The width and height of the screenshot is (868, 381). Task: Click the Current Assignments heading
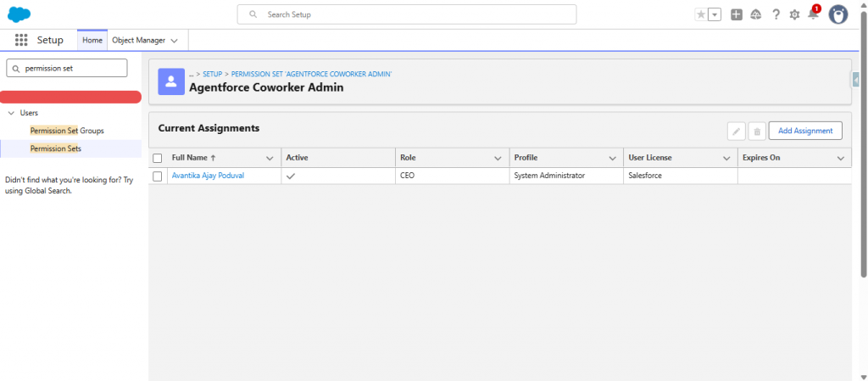(209, 128)
